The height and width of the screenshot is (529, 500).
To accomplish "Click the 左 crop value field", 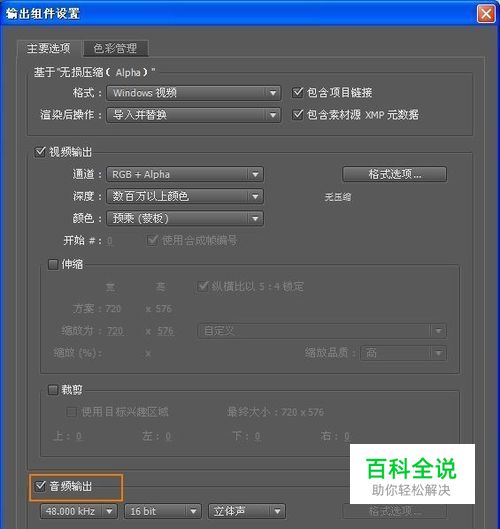I will [168, 436].
